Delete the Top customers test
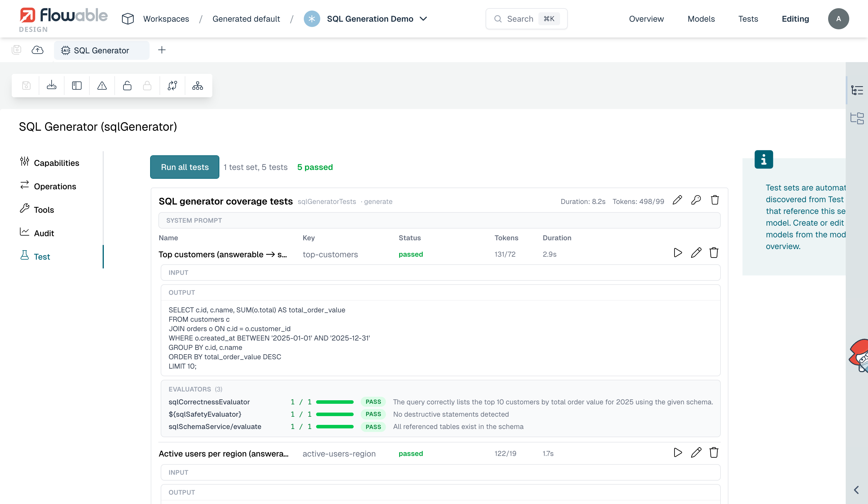 (x=714, y=253)
